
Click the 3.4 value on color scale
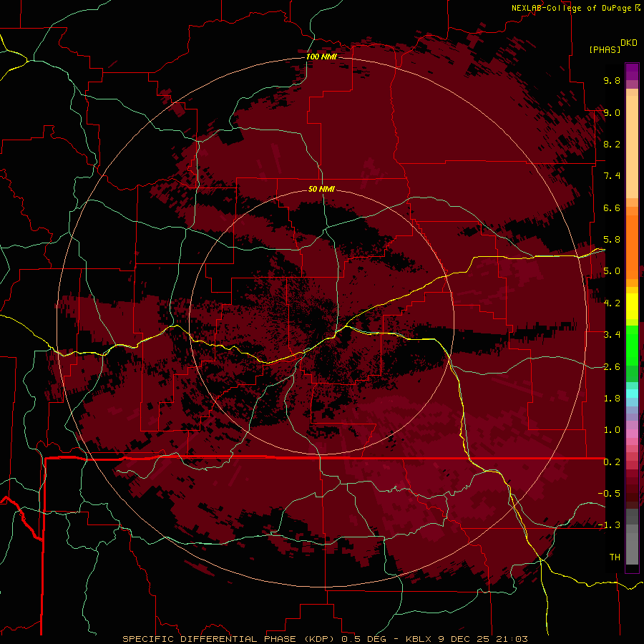tap(612, 335)
